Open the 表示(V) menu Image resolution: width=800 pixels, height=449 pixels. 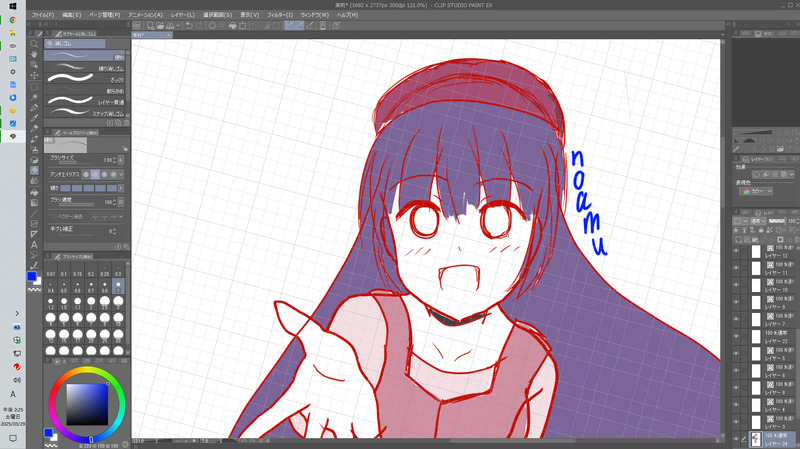[249, 15]
